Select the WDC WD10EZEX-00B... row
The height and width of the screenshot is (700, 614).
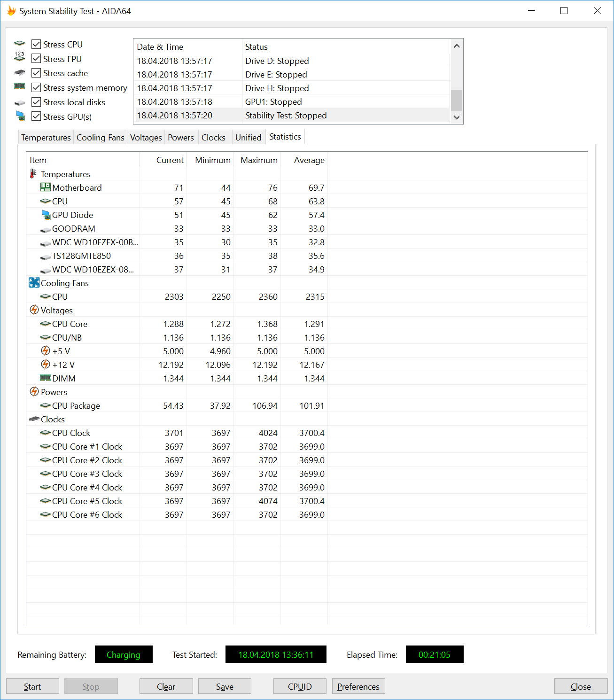tap(307, 242)
